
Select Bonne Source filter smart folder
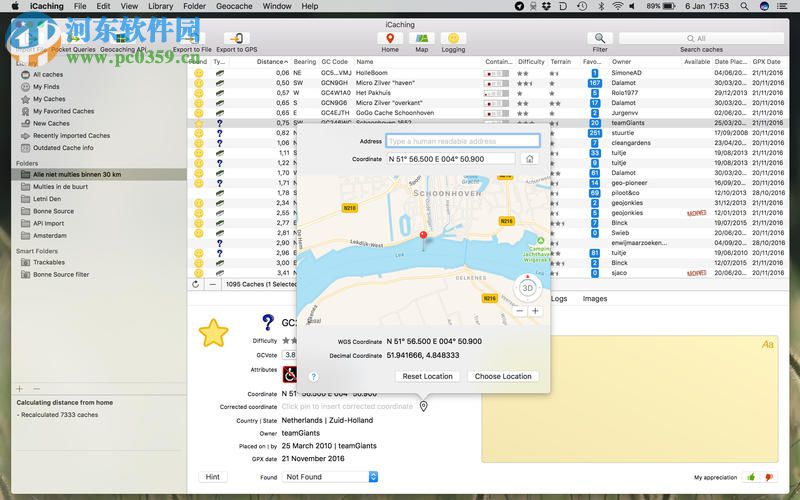(x=61, y=274)
